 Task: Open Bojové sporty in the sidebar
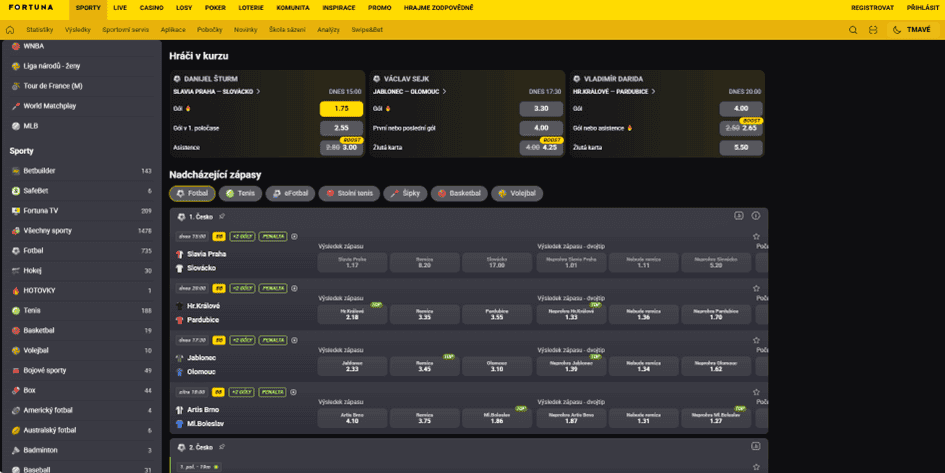point(81,371)
